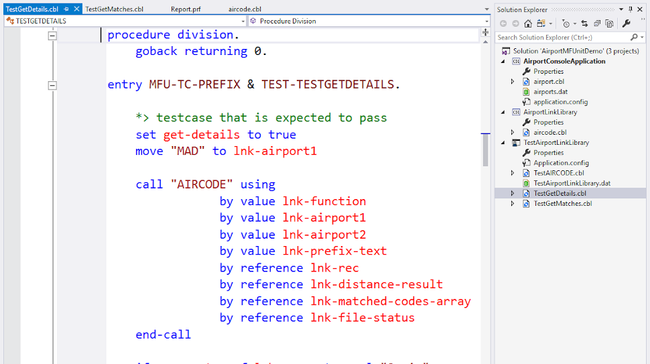This screenshot has height=364, width=650.
Task: Collapse all items in Solution Explorer
Action: (597, 24)
